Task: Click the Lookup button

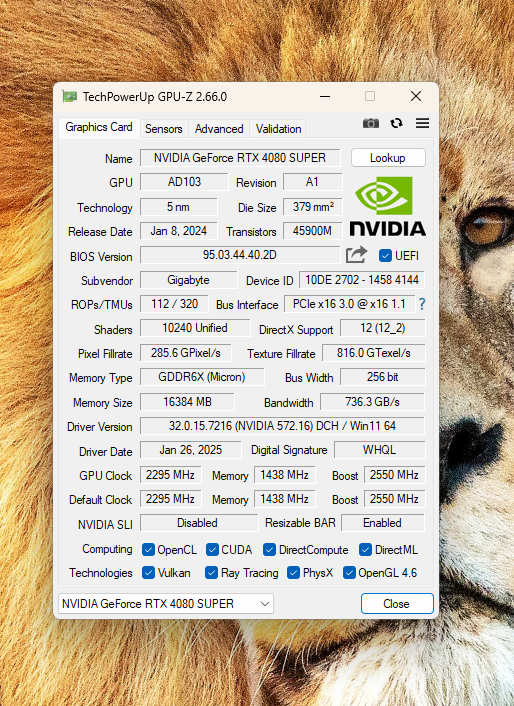Action: coord(388,158)
